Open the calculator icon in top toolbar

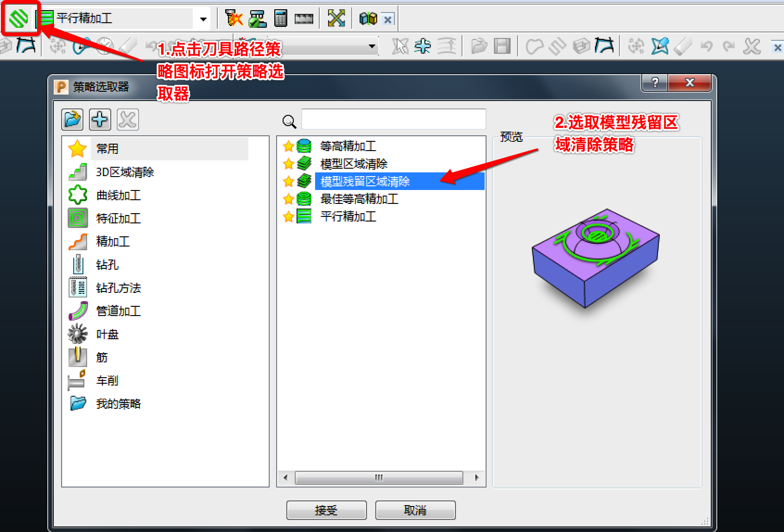coord(281,19)
